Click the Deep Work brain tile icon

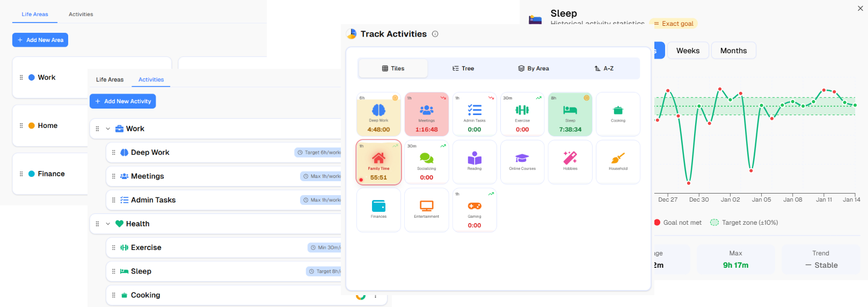point(378,110)
